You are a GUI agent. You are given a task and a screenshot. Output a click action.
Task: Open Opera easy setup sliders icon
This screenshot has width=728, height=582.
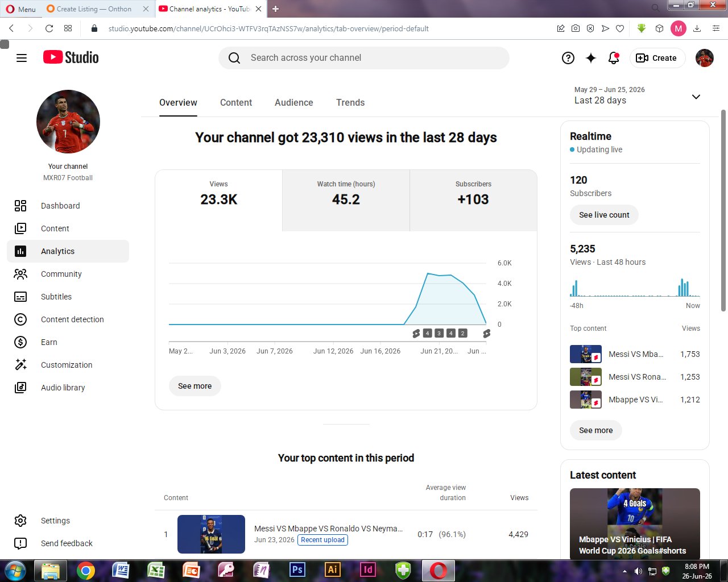(x=716, y=28)
